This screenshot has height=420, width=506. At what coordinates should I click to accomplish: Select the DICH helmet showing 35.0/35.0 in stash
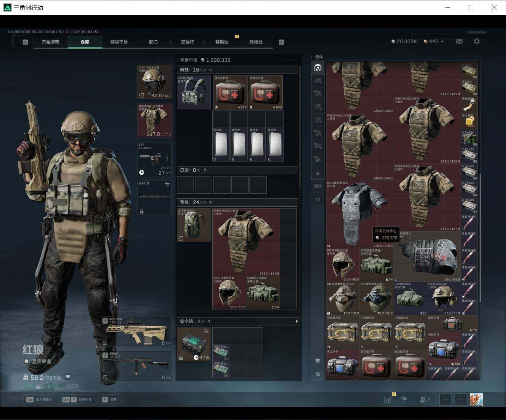444,298
